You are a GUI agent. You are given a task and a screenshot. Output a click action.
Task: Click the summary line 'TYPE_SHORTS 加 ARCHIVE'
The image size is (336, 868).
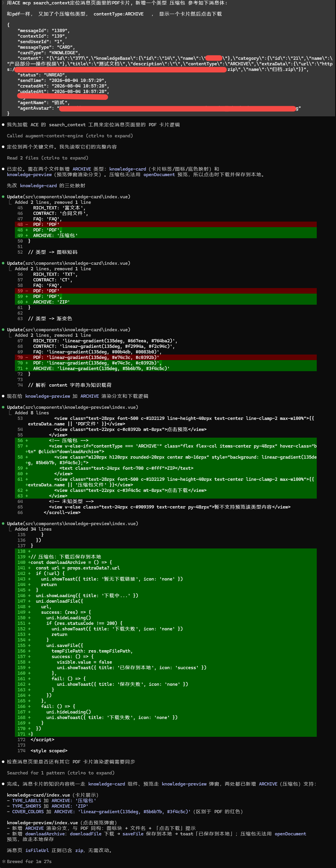pyautogui.click(x=48, y=806)
